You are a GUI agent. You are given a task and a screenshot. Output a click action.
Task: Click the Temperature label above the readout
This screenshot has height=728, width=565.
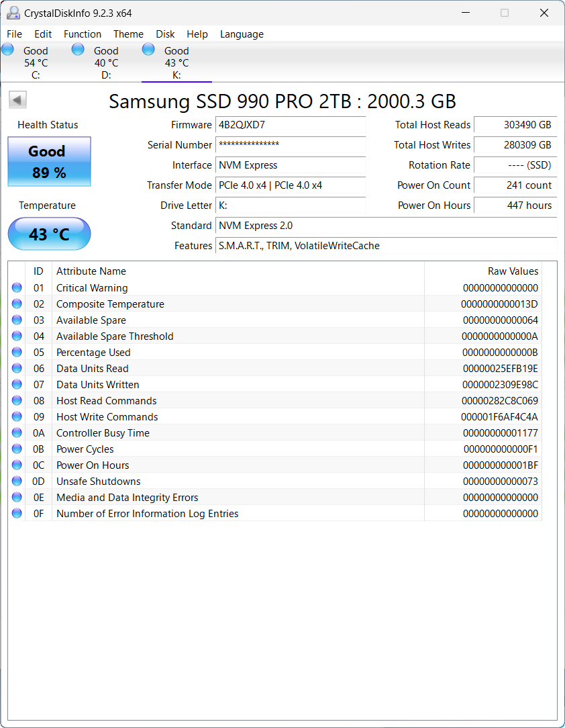point(48,206)
